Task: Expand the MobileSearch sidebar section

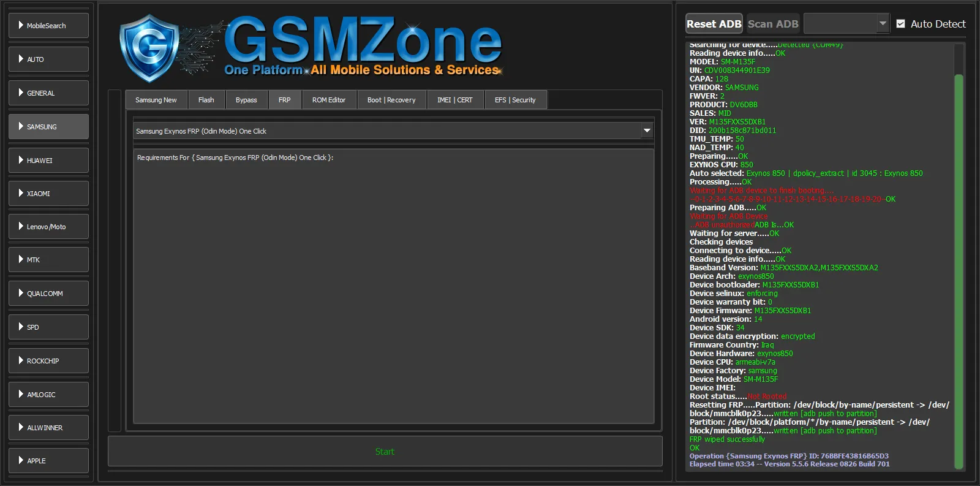Action: pos(48,26)
